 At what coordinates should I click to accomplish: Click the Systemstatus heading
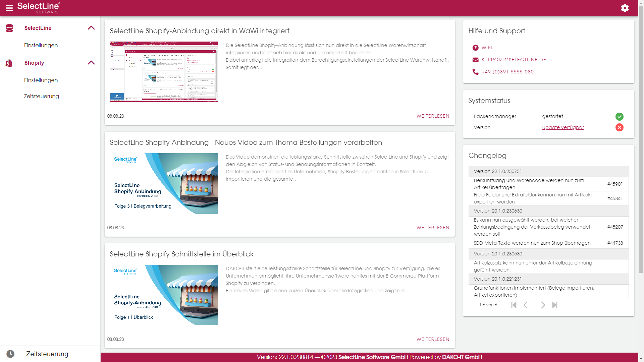tap(489, 101)
